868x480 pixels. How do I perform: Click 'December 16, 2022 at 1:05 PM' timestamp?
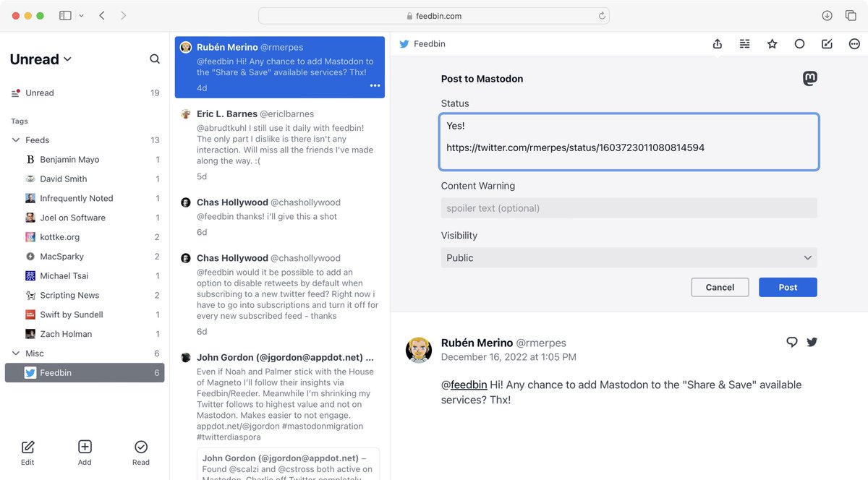pyautogui.click(x=509, y=357)
